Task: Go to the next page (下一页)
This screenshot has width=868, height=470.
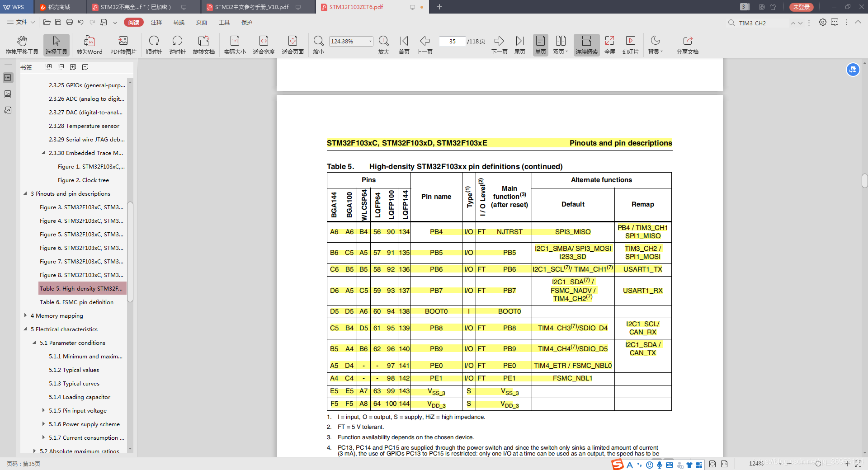Action: (499, 45)
